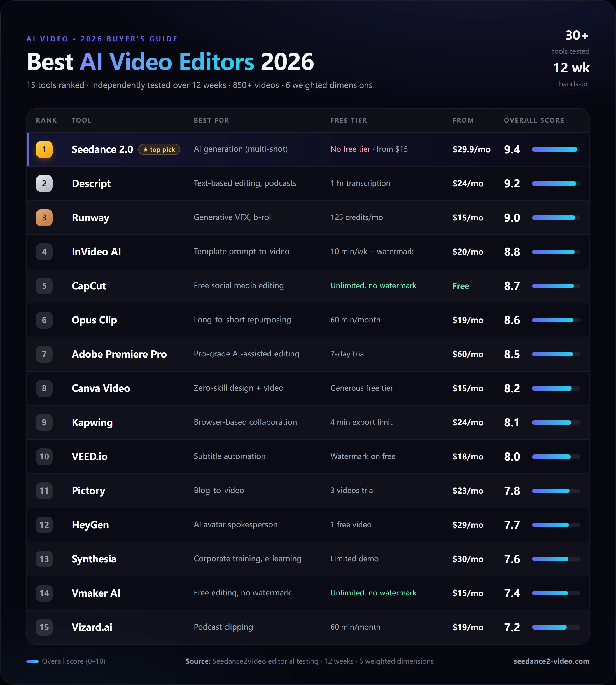Click the gold rank 1 badge
Screen dimensions: 616x685
click(x=44, y=149)
